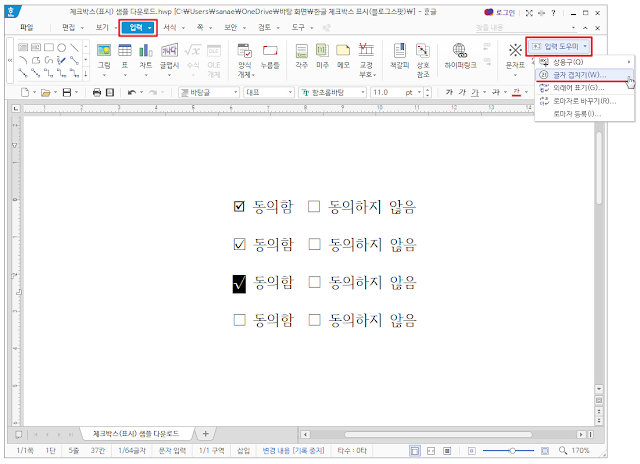Select the rectangle shape tool

49,47
